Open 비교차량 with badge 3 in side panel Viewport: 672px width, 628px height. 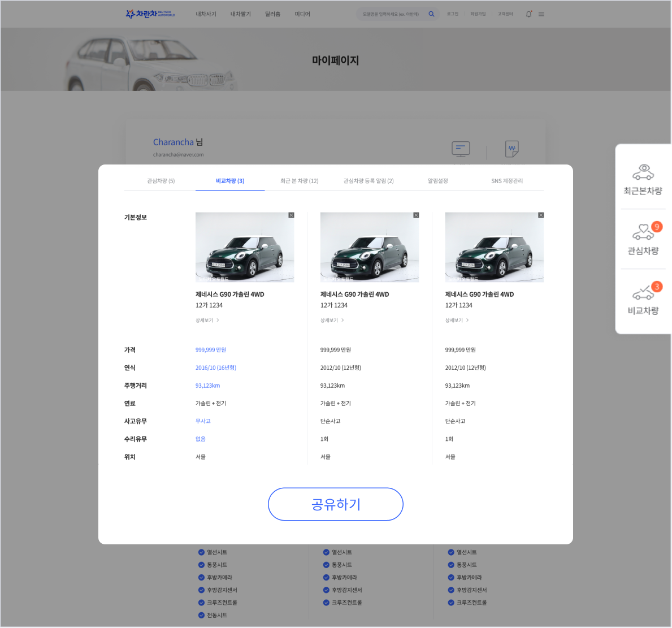click(643, 299)
